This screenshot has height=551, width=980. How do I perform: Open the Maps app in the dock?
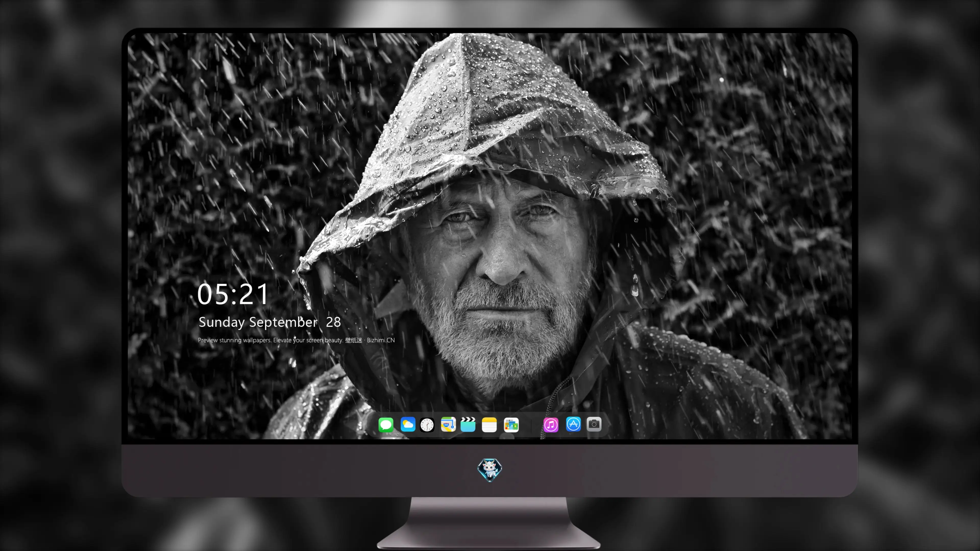448,424
